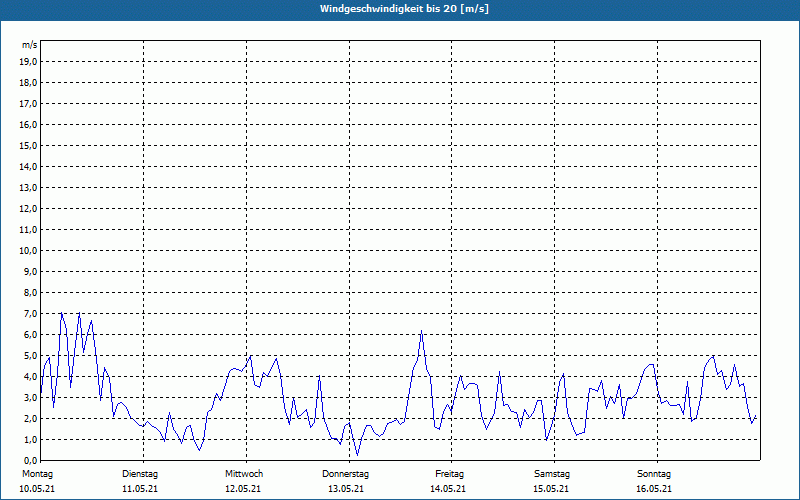800x500 pixels.
Task: Click the 11,0 axis value
Action: click(x=28, y=230)
